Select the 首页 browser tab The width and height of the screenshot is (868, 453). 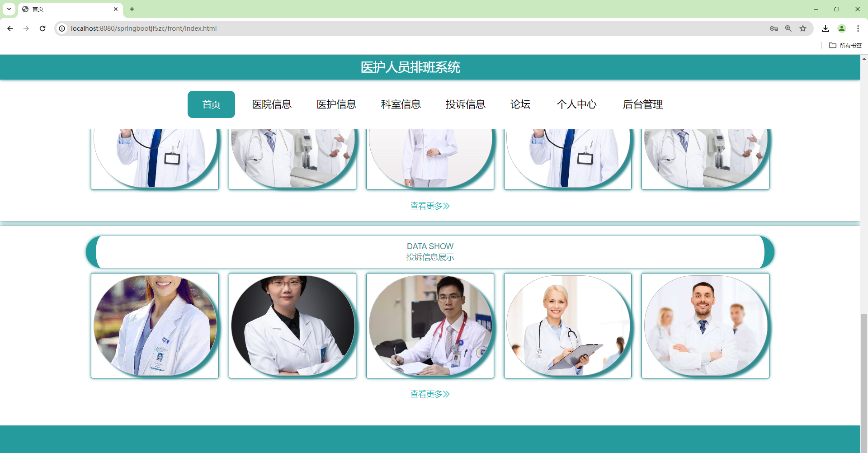(x=70, y=9)
